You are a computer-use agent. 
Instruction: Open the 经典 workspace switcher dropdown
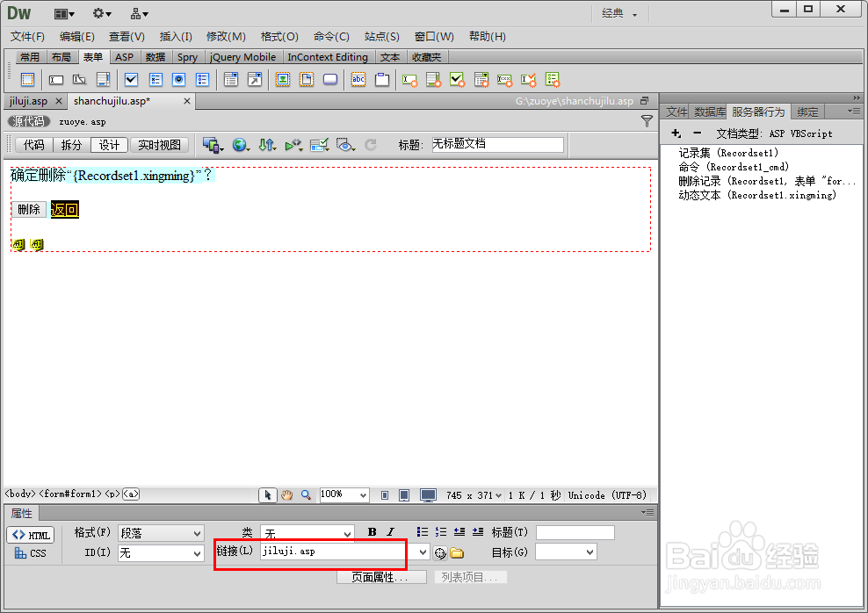pos(619,14)
